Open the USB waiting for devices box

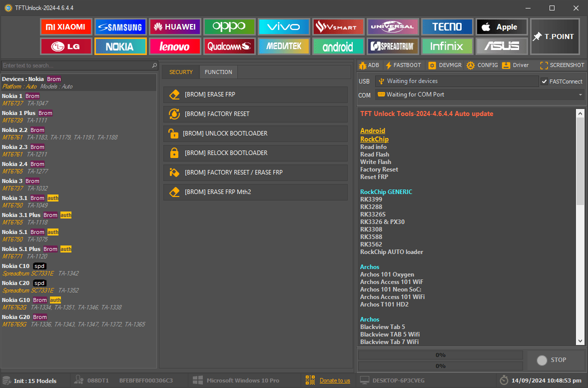[x=456, y=81]
